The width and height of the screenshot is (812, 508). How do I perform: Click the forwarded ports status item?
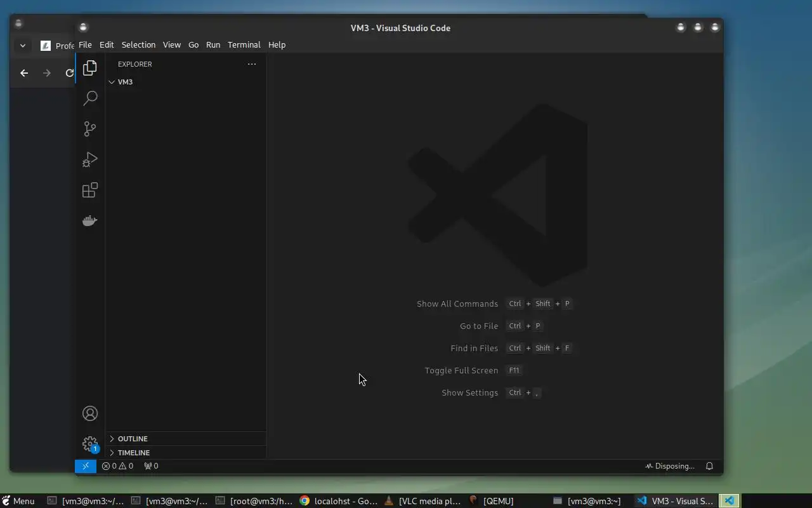151,466
